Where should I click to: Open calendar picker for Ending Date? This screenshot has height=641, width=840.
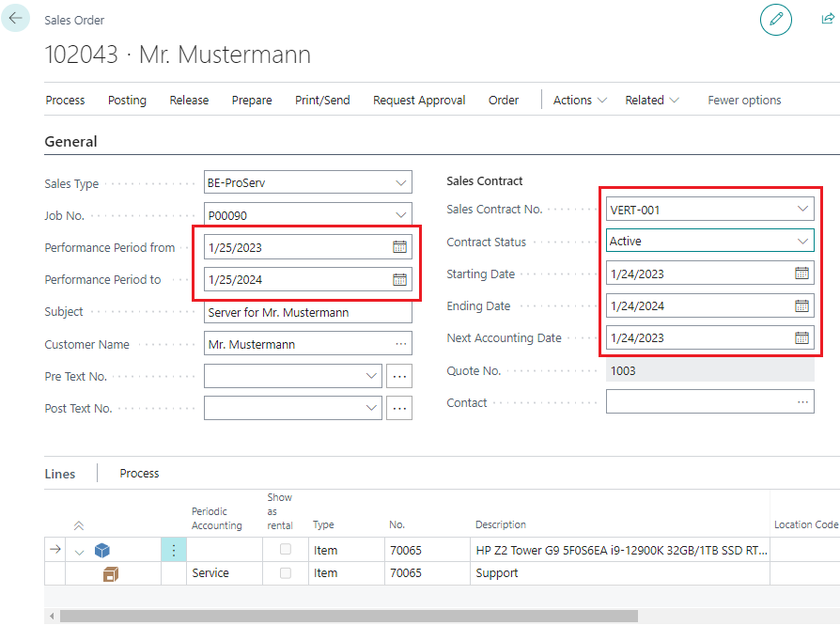pyautogui.click(x=801, y=305)
